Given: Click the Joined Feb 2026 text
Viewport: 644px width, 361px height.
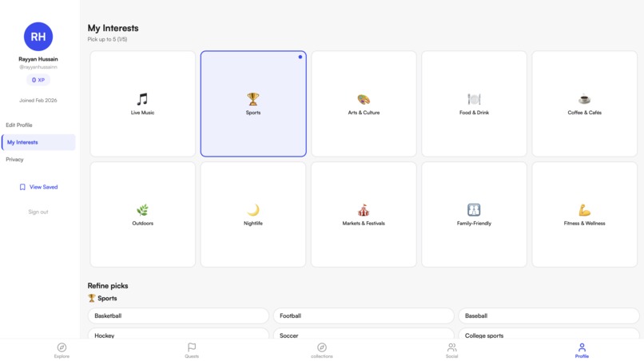Looking at the screenshot, I should 38,100.
